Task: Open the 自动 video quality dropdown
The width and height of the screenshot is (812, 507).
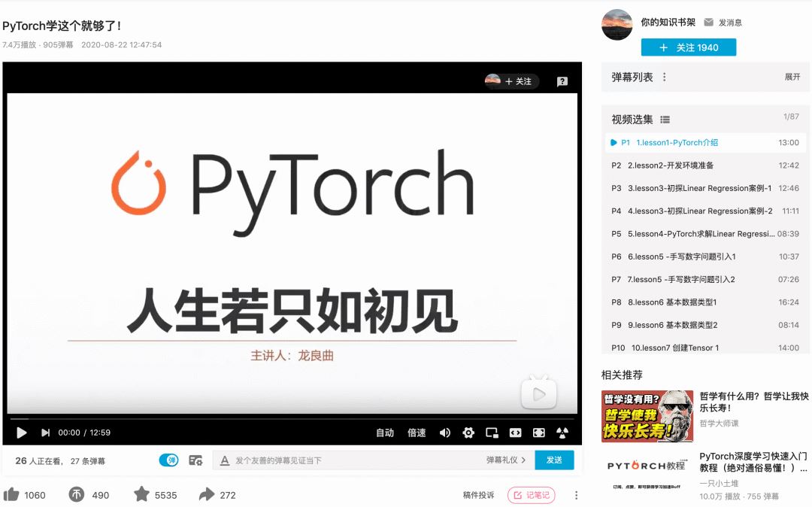Action: pos(386,433)
